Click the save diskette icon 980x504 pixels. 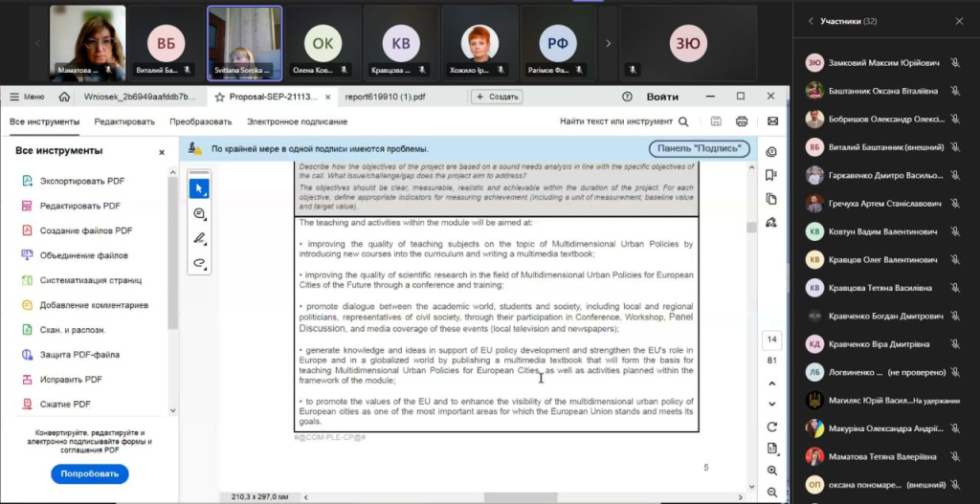pyautogui.click(x=716, y=121)
